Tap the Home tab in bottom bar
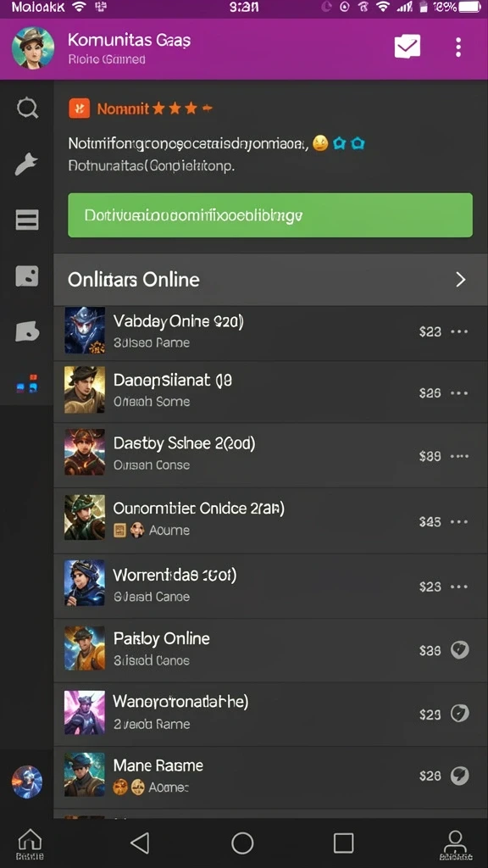This screenshot has width=488, height=868. [x=30, y=844]
